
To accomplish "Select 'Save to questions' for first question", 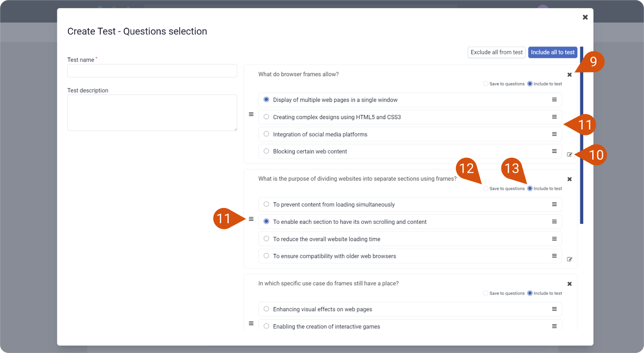I will tap(486, 84).
